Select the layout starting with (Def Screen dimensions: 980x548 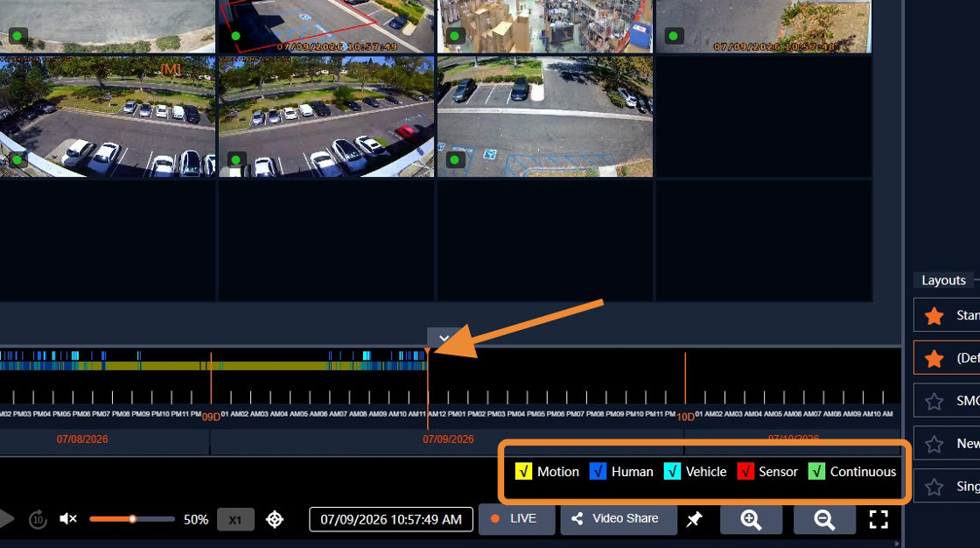coord(947,358)
